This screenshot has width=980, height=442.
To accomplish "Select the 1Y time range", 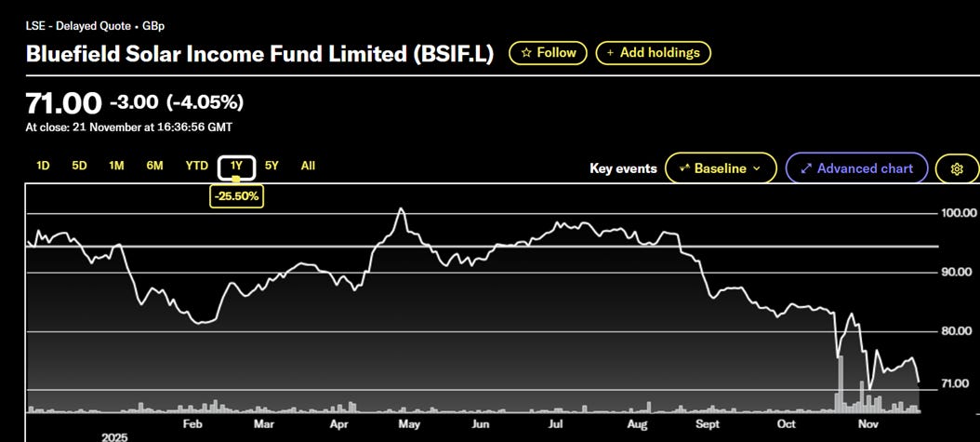I will [236, 167].
